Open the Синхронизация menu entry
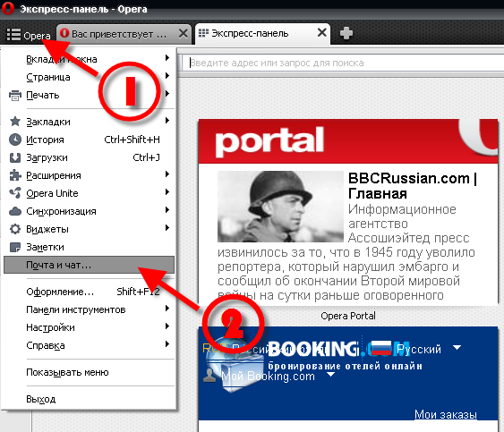Image resolution: width=504 pixels, height=432 pixels. pos(90,211)
